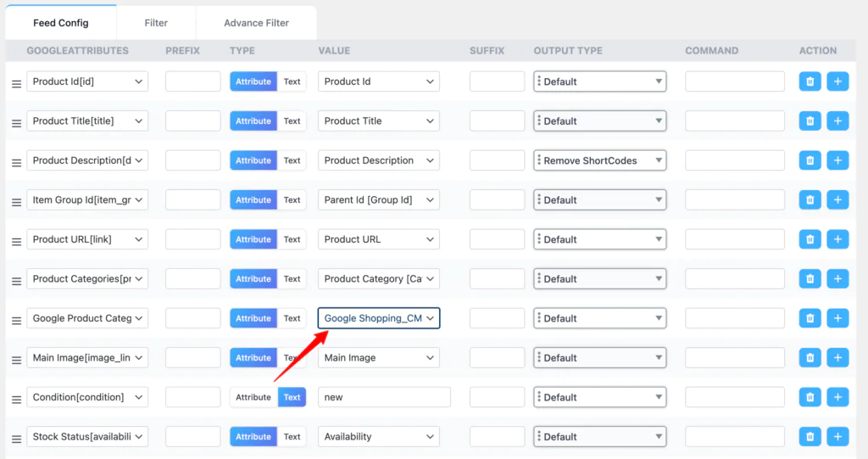Grab the Product Title row drag handle
The image size is (868, 459).
click(x=17, y=124)
